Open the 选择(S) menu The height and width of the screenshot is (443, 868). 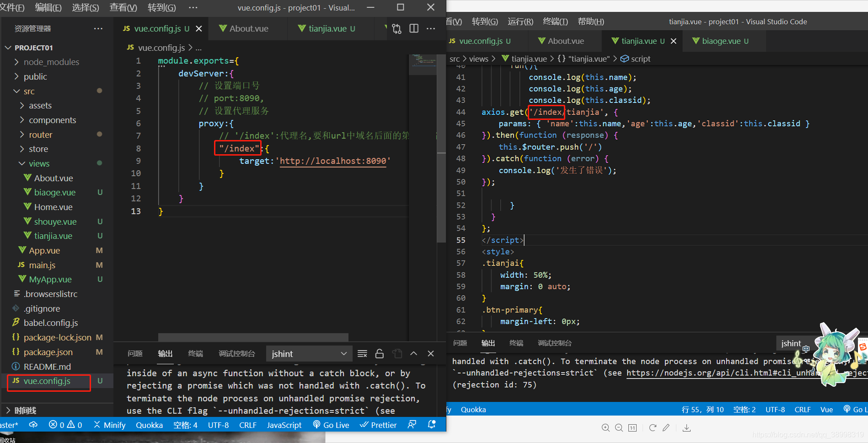pos(85,7)
